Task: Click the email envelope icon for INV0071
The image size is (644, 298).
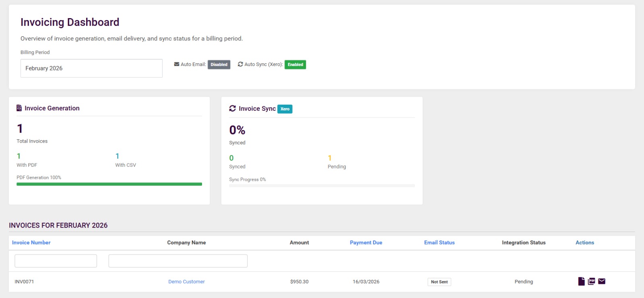Action: coord(602,281)
